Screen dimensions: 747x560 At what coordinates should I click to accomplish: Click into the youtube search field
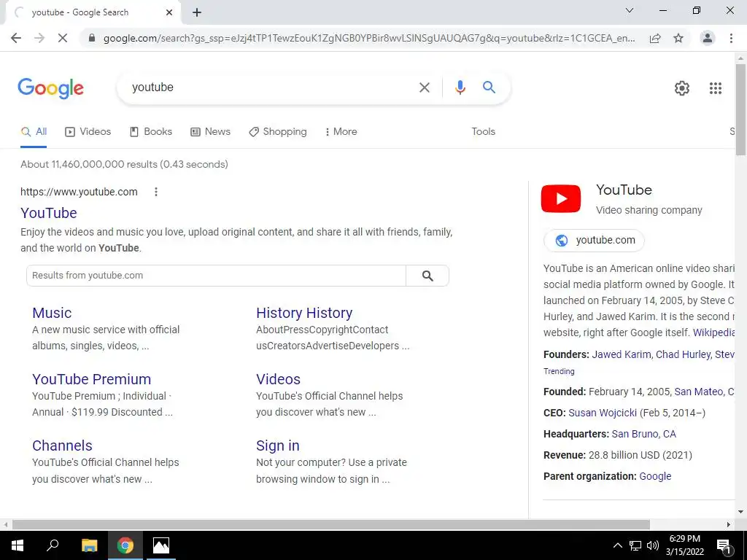267,87
